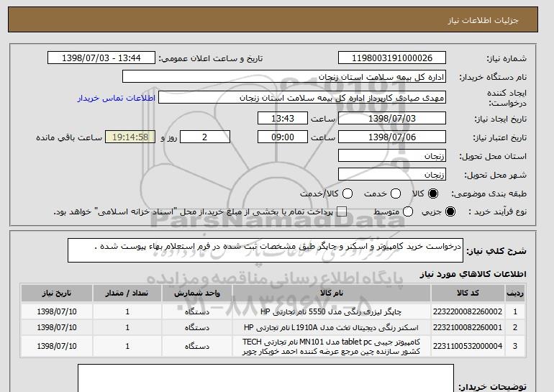The width and height of the screenshot is (554, 392).
Task: Click the announcement date field 1398/07/03 - 13:44
Action: (x=101, y=58)
